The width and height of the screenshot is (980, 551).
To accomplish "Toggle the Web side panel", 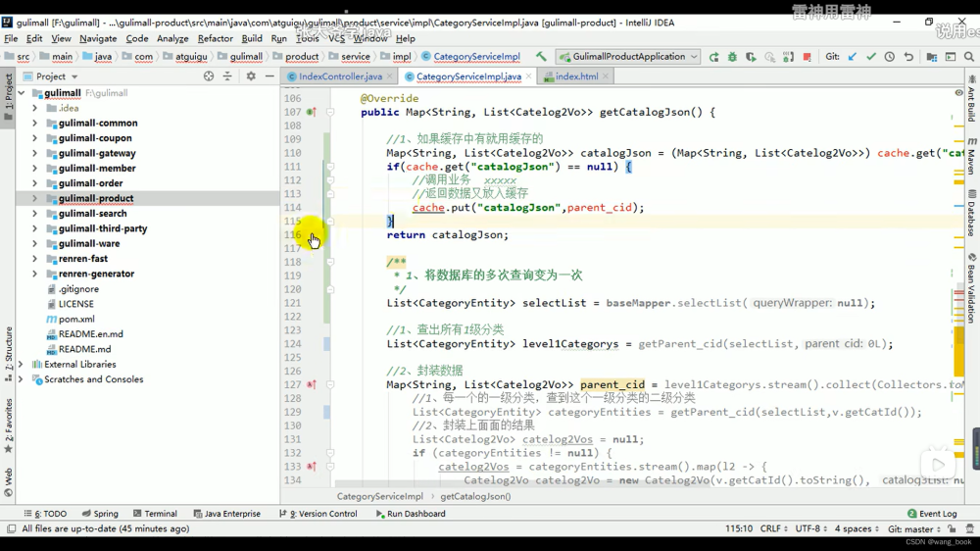I will tap(8, 481).
